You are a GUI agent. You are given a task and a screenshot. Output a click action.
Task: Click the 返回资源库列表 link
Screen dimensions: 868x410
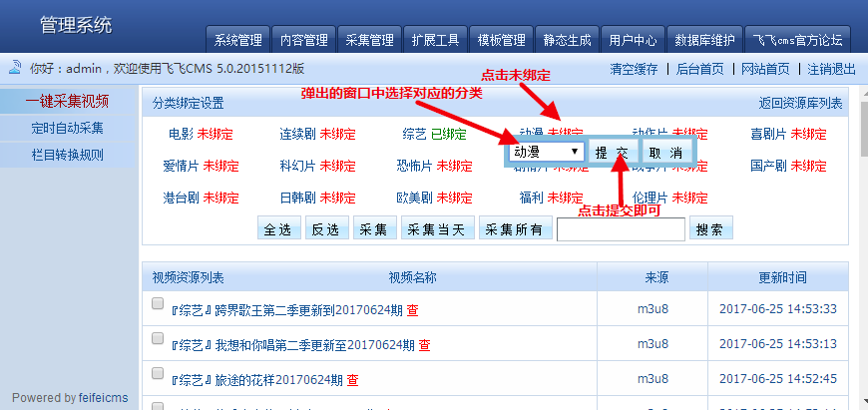tap(799, 103)
